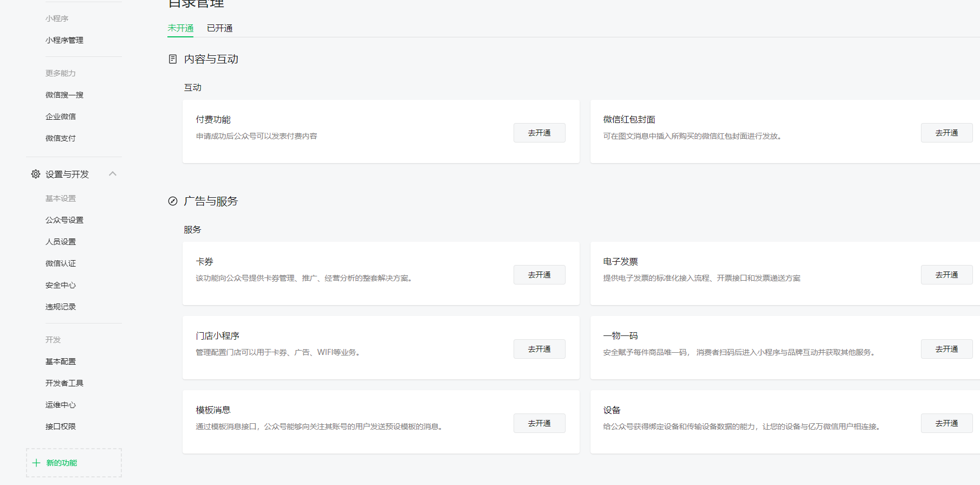
Task: Open 安全中心 in the sidebar
Action: [61, 285]
